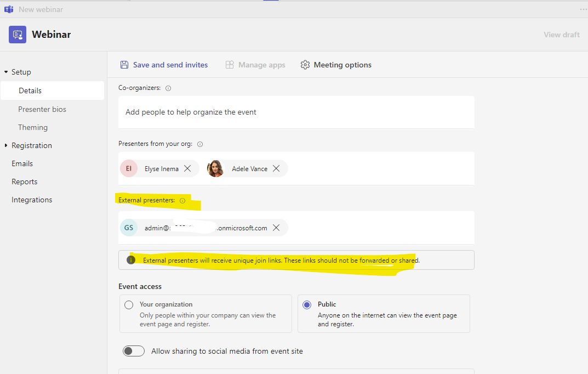Viewport: 588px width, 374px height.
Task: Collapse the Setup section in the sidebar
Action: (x=5, y=71)
